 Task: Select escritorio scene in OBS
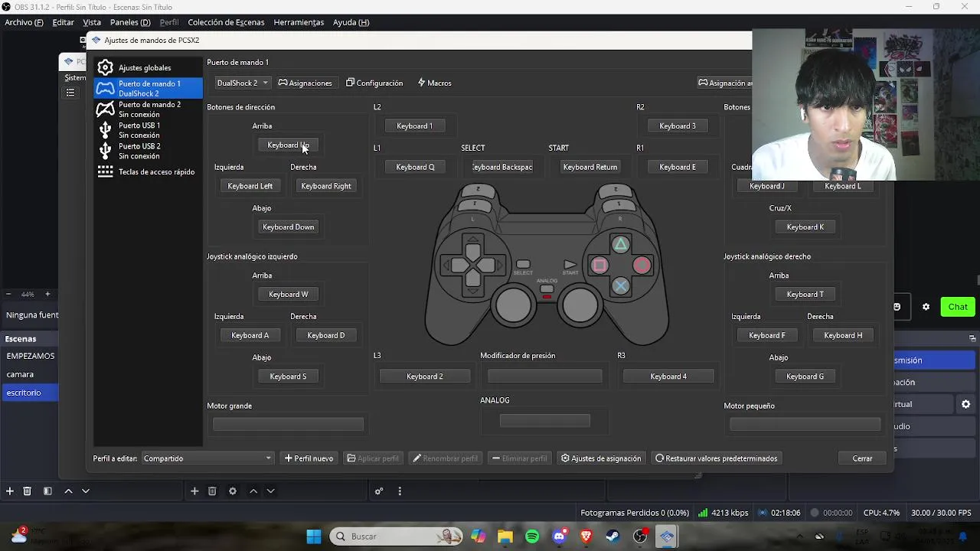(x=31, y=393)
